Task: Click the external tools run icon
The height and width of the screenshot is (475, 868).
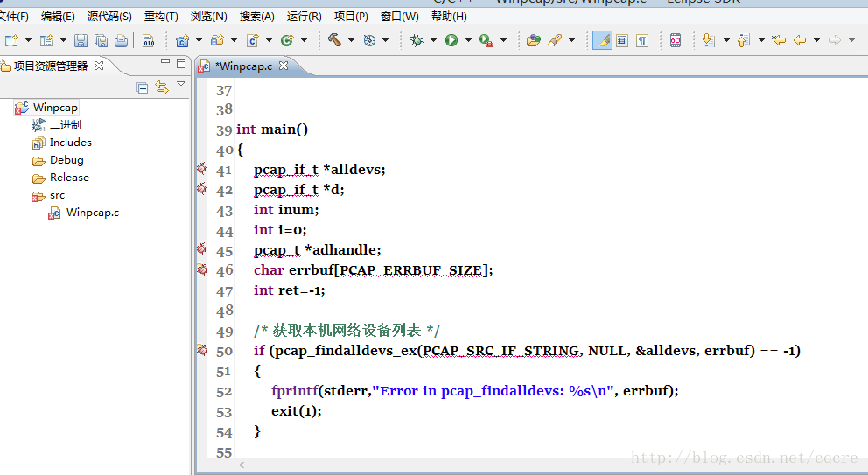Action: click(486, 40)
